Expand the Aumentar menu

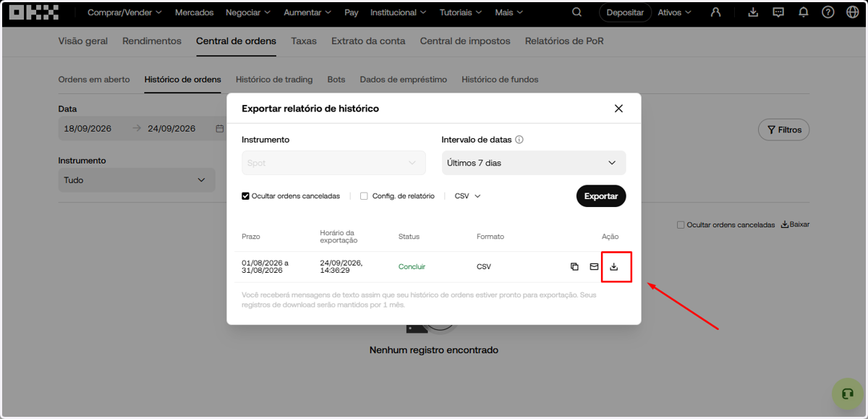[x=307, y=12]
